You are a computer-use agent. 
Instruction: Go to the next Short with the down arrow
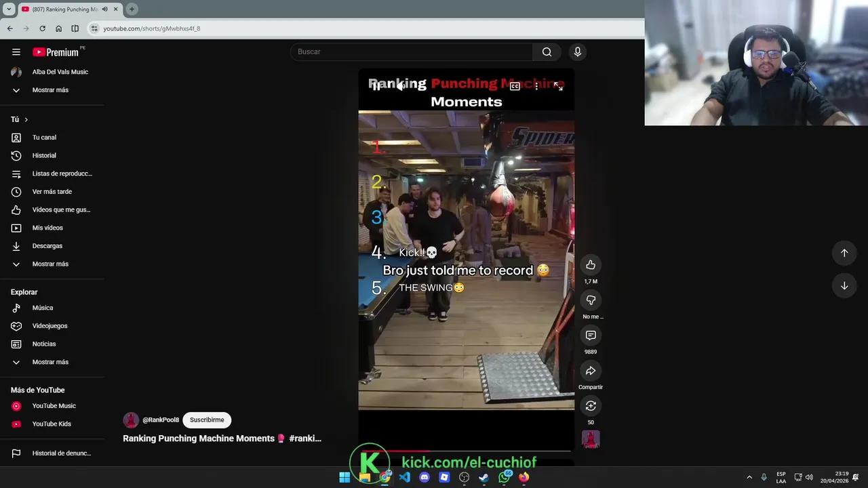coord(844,285)
